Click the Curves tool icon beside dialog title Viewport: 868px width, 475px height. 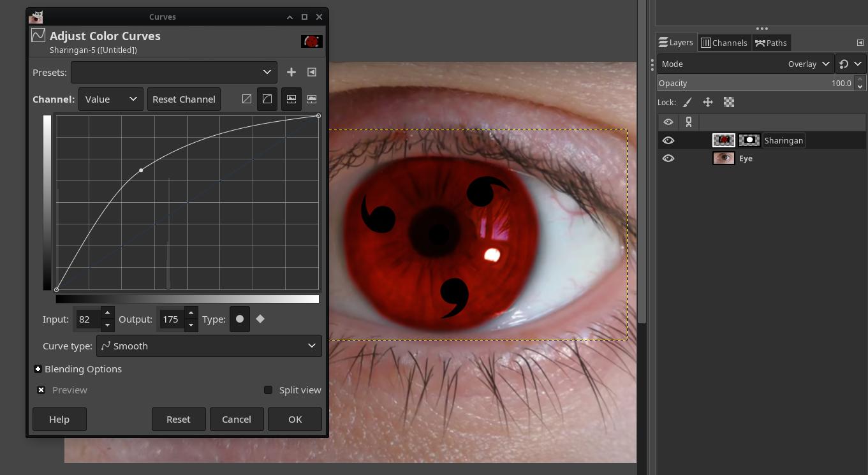coord(38,36)
